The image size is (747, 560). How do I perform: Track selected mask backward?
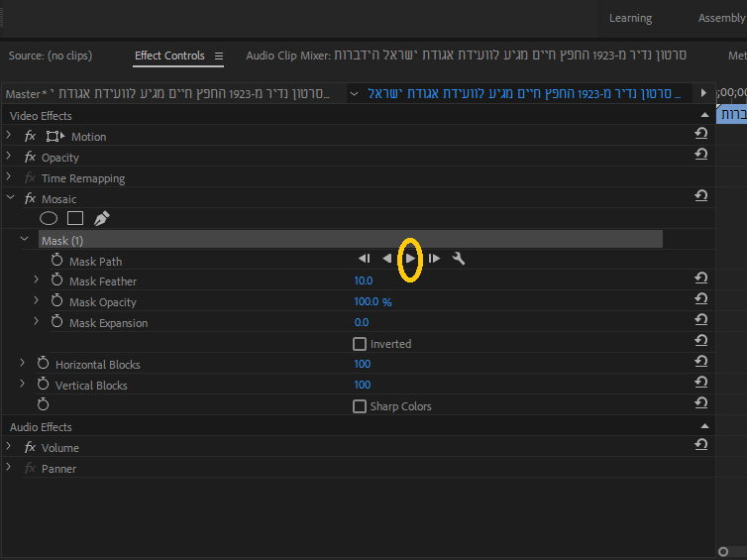pyautogui.click(x=386, y=259)
